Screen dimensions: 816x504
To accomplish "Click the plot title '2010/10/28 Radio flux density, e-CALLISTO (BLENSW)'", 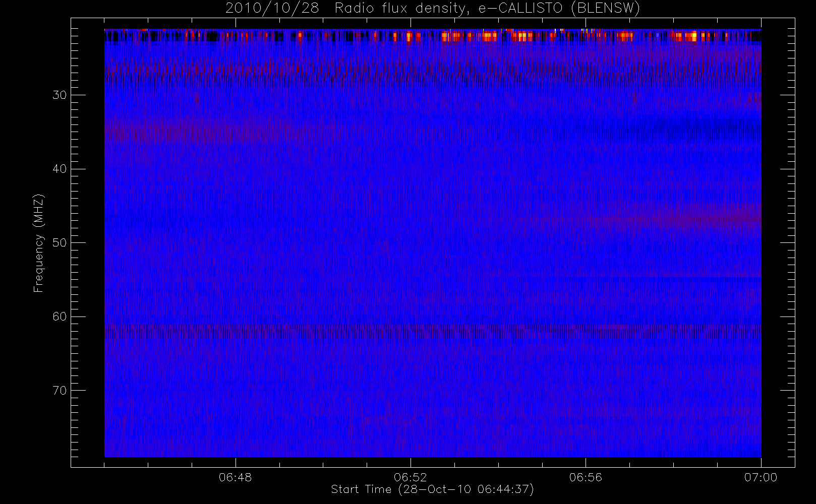I will click(x=432, y=9).
